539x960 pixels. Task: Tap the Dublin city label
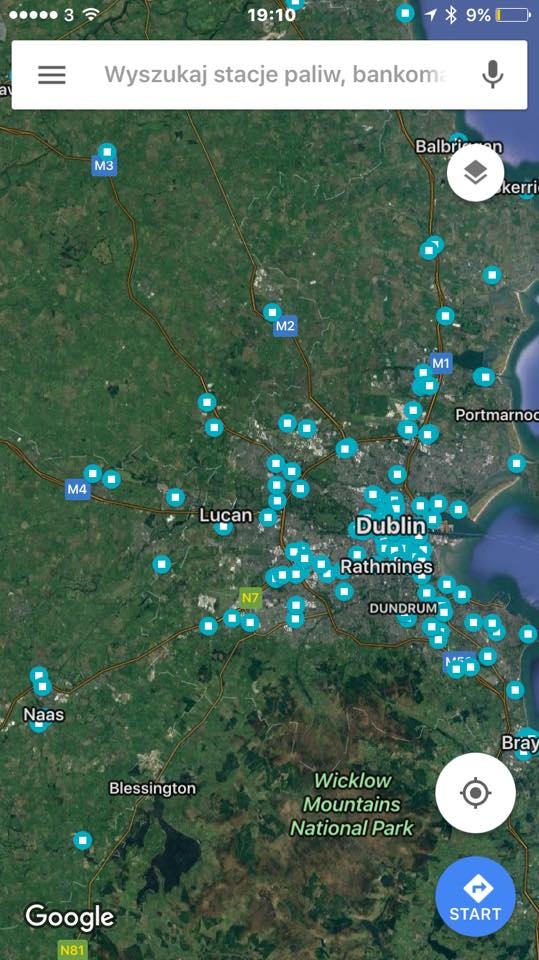tap(391, 525)
